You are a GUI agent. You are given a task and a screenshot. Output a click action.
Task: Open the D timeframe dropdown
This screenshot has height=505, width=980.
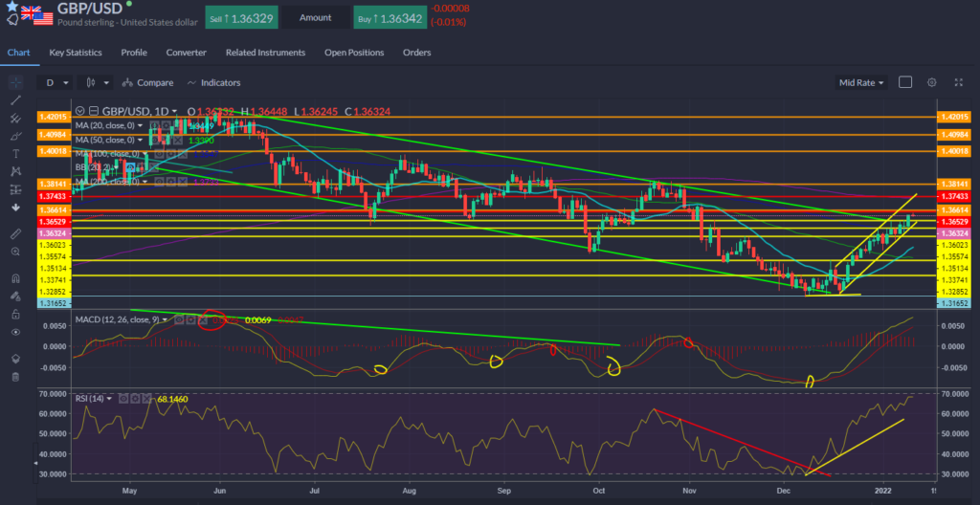(58, 82)
